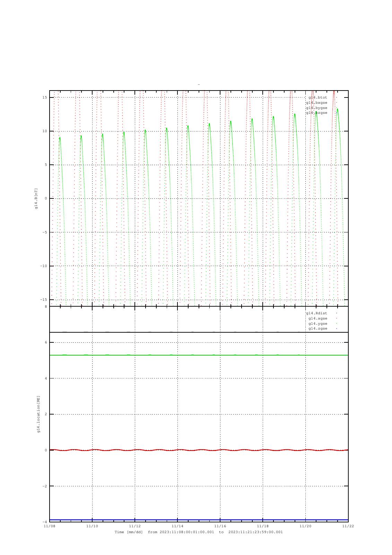Select the -10 tick on the B axis

tap(44, 266)
